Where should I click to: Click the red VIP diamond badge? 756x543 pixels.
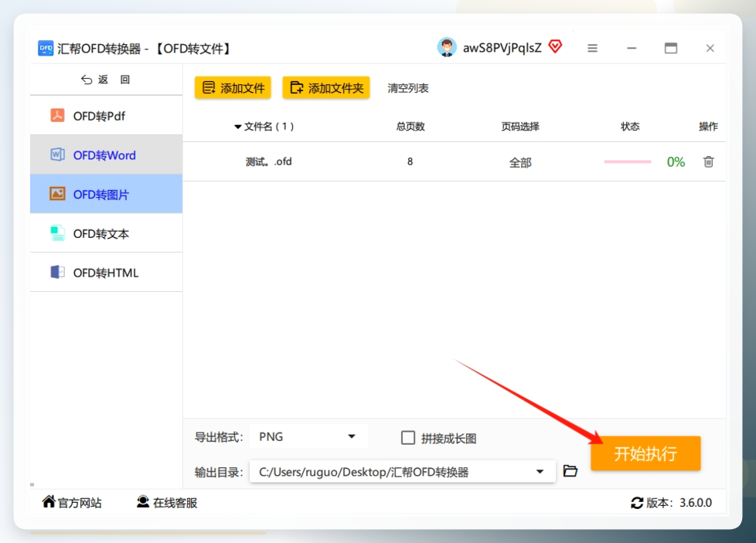[556, 46]
